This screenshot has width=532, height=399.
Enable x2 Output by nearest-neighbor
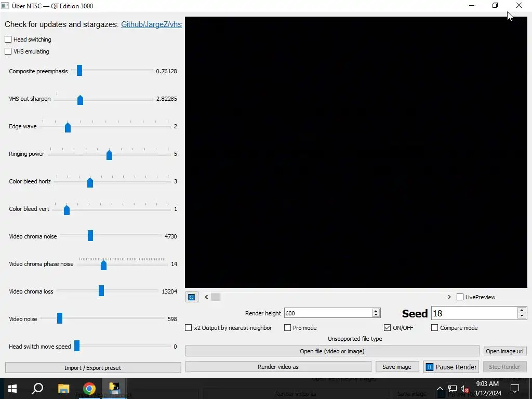pyautogui.click(x=188, y=328)
